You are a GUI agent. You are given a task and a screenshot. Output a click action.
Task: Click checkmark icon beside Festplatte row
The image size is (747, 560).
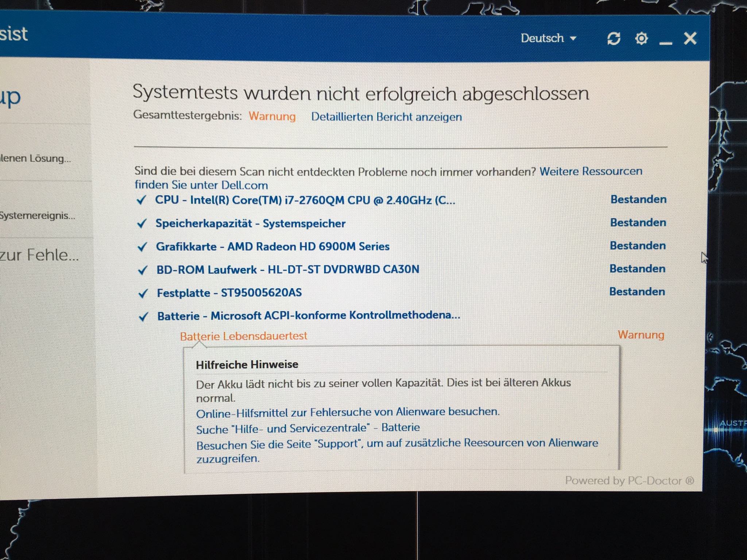143,293
